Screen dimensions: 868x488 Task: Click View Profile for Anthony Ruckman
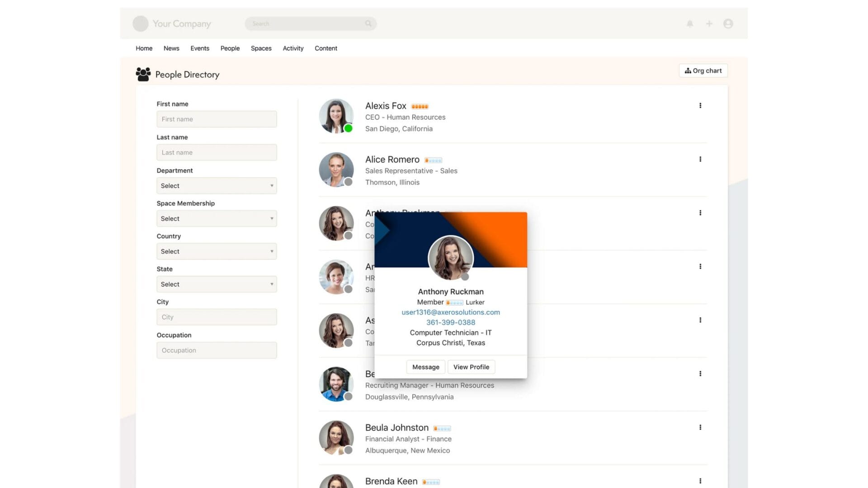point(471,367)
